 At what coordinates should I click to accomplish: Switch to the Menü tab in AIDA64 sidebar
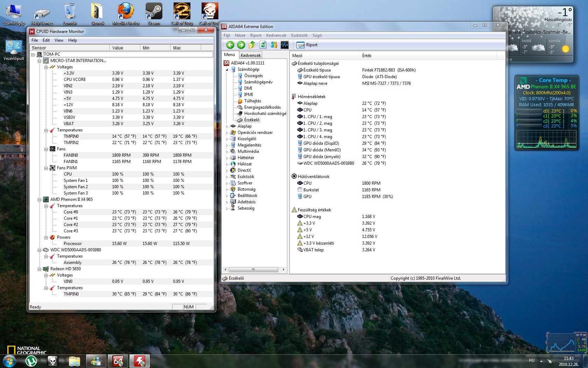[x=230, y=55]
